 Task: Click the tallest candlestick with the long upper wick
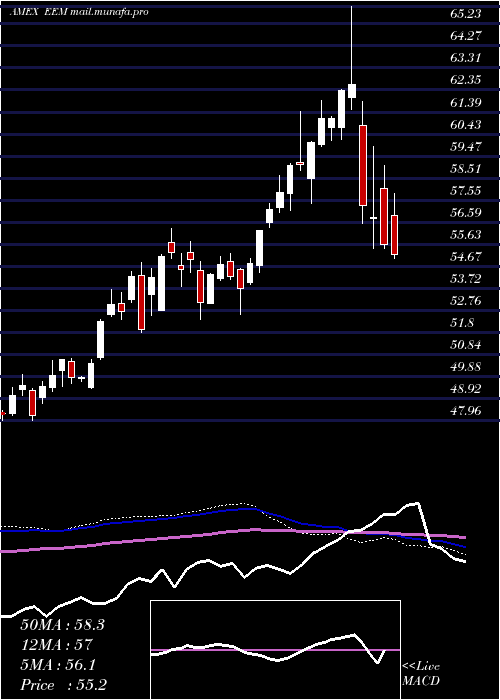click(x=352, y=58)
